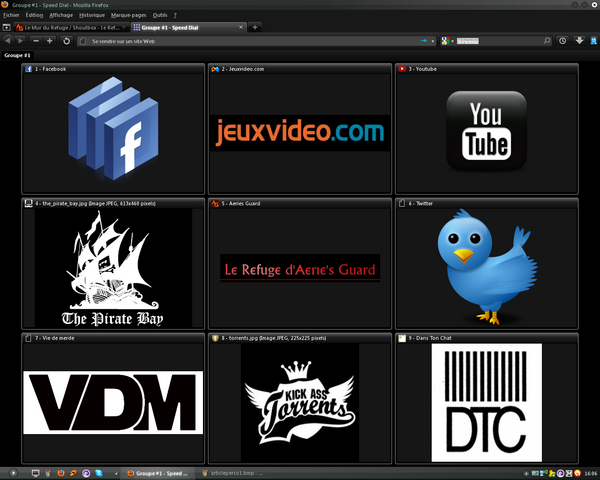This screenshot has height=480, width=600.
Task: Click the Aeries Guard favicon in dial 5 header
Action: [x=215, y=204]
